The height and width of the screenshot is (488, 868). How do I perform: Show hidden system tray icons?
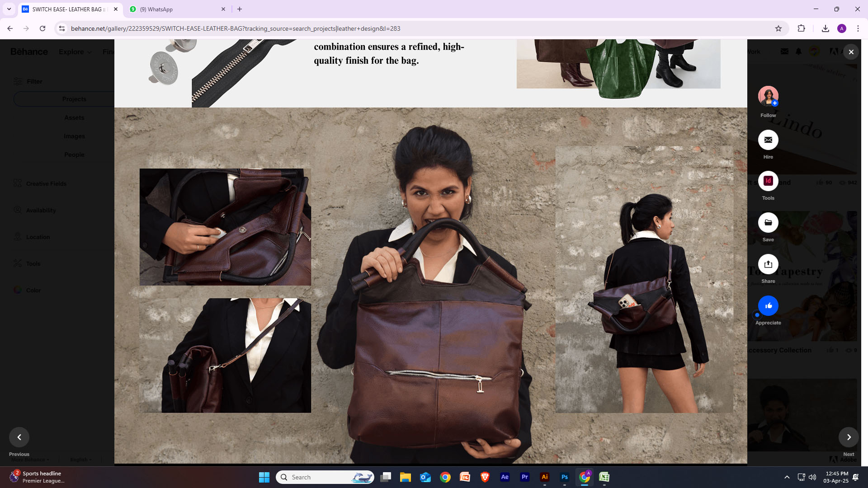787,477
